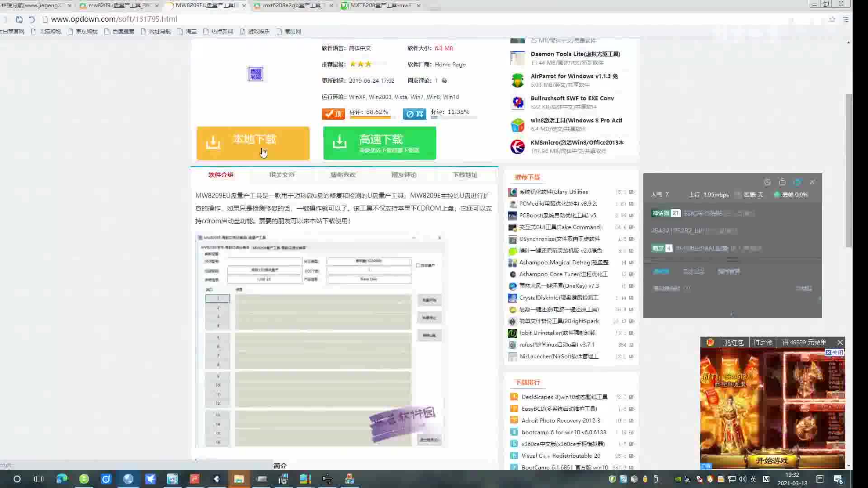Click the KMSmicro app icon
Viewport: 868px width, 488px height.
tap(518, 147)
